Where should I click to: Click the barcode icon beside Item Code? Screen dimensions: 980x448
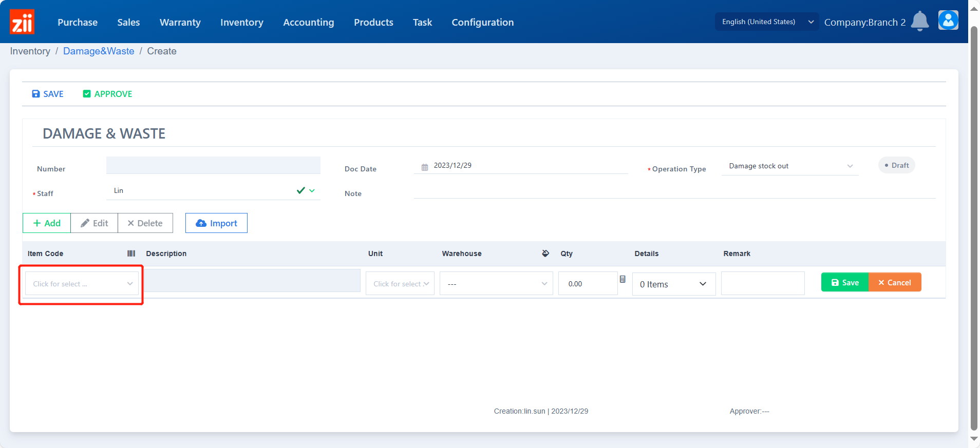[x=131, y=254]
